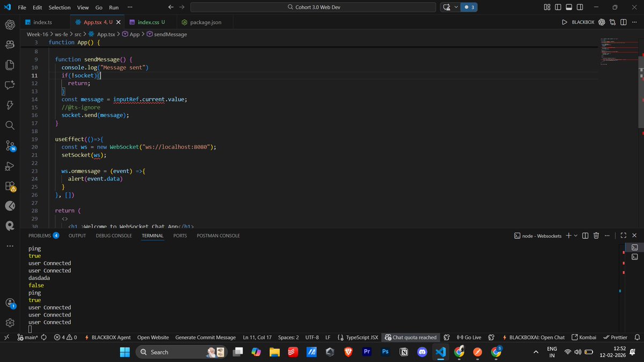Open Source Control with 16 changes badge
Viewport: 644px width, 362px height.
tap(10, 146)
